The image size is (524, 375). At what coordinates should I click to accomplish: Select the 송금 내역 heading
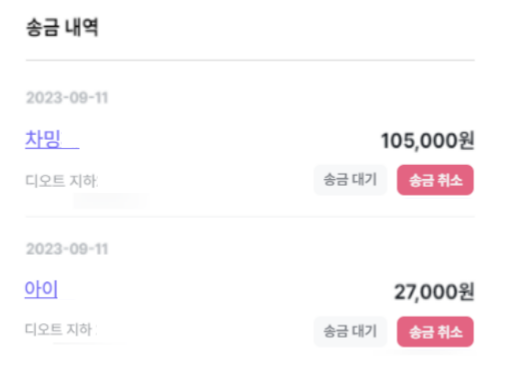(x=62, y=27)
